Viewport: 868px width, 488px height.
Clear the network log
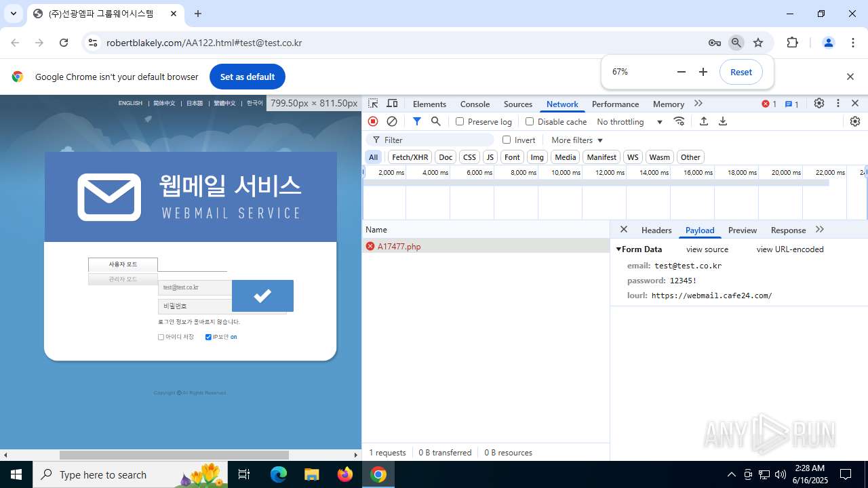pyautogui.click(x=392, y=121)
